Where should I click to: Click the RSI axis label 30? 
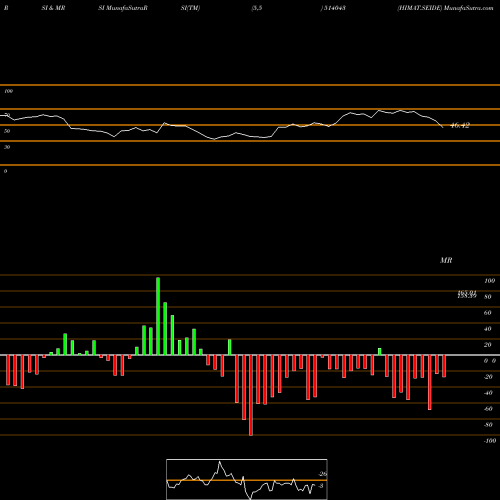pos(7,147)
